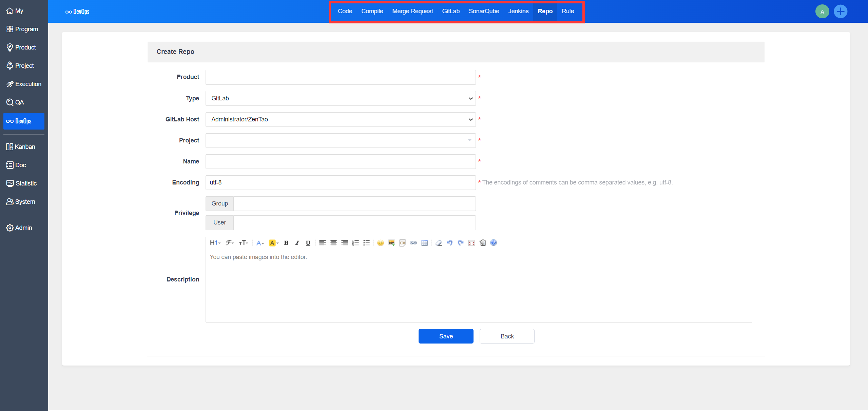Screen dimensions: 868x411
Task: Click the insert table icon
Action: [424, 243]
